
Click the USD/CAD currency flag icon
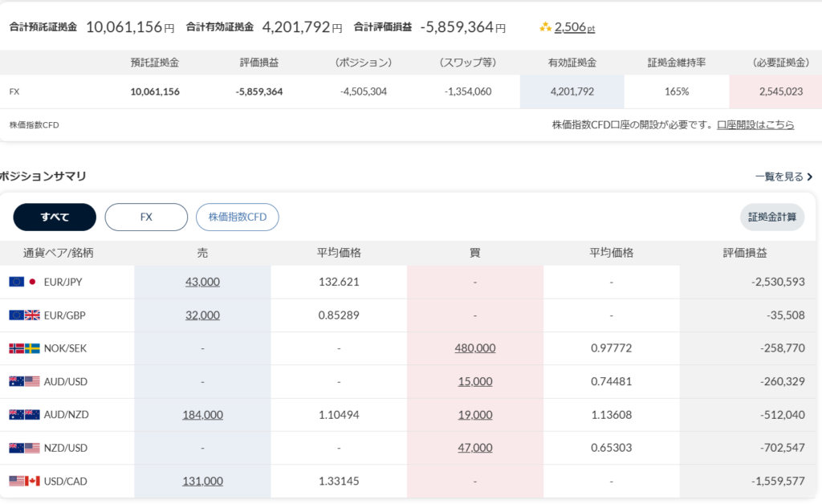[24, 481]
